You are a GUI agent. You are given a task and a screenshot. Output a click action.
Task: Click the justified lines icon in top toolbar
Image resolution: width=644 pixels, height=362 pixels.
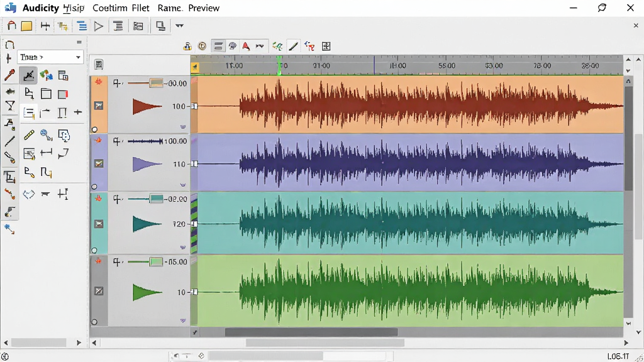(x=118, y=26)
